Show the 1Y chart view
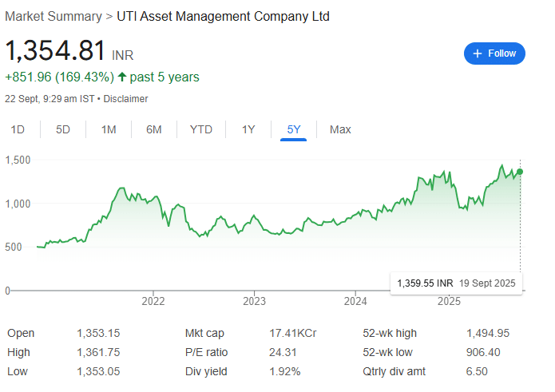This screenshot has height=392, width=555. click(248, 129)
